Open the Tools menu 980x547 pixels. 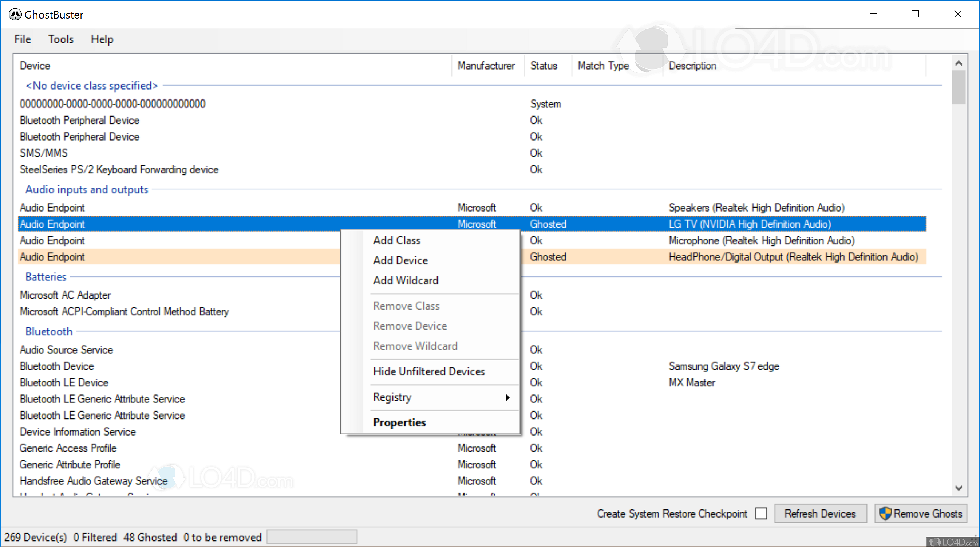pyautogui.click(x=60, y=39)
